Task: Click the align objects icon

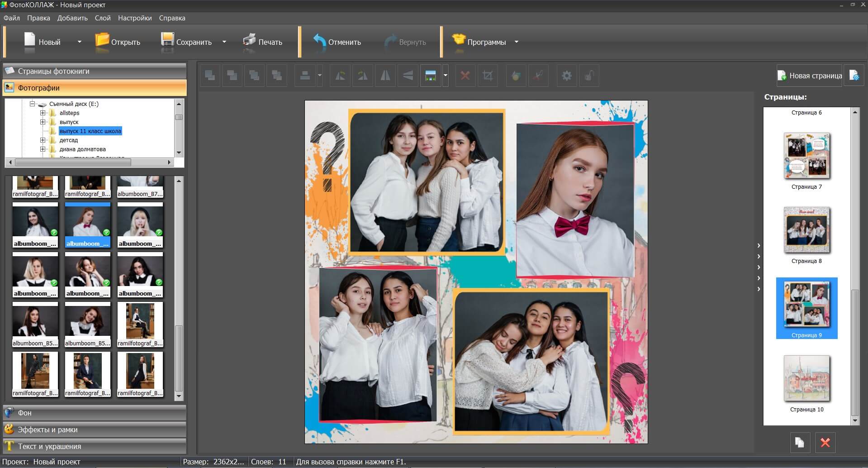Action: pos(305,76)
